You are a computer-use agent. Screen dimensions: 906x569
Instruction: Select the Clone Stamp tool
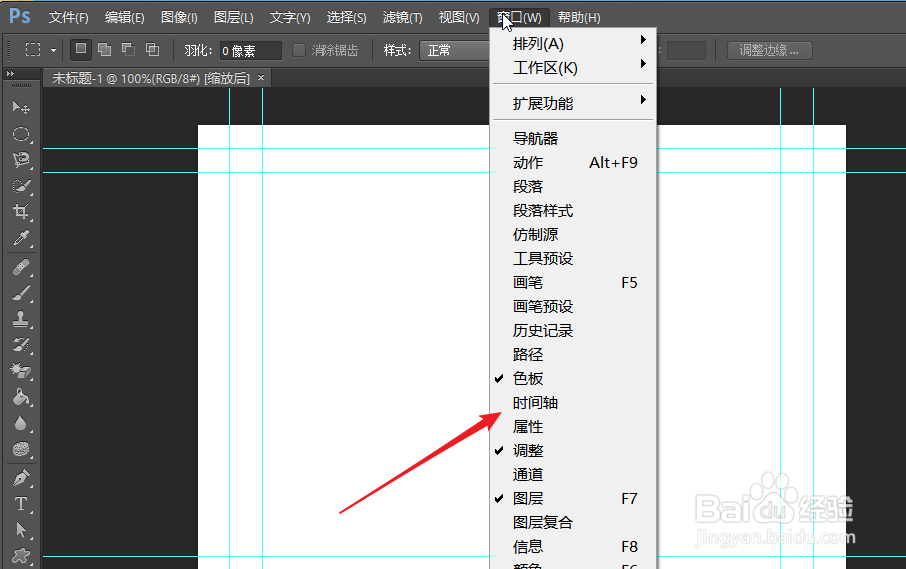(x=21, y=319)
